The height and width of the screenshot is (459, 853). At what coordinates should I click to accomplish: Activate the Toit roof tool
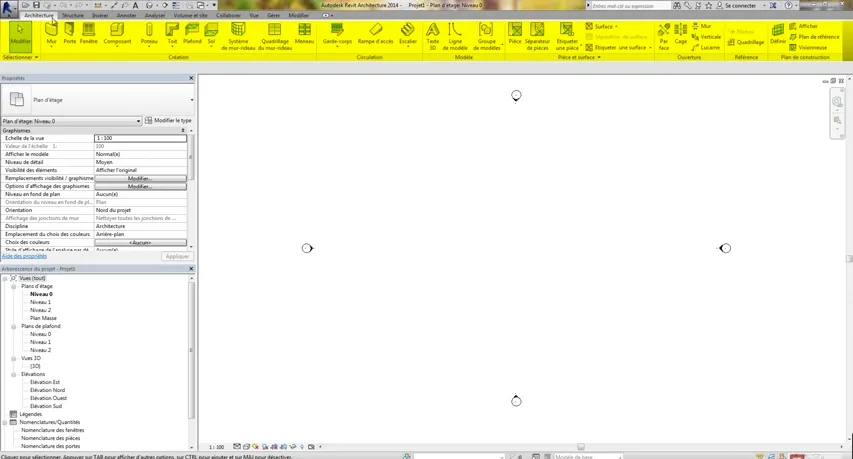pos(172,34)
